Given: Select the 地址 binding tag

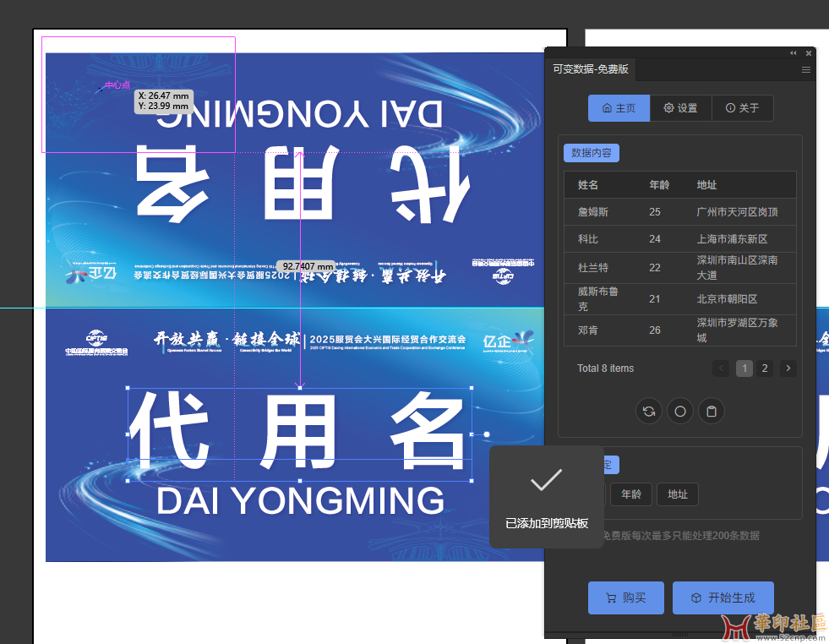Looking at the screenshot, I should click(677, 494).
